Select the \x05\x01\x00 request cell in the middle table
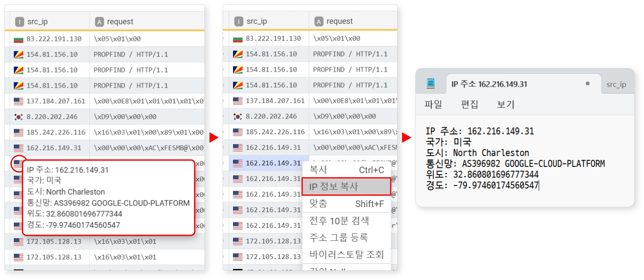 point(353,39)
